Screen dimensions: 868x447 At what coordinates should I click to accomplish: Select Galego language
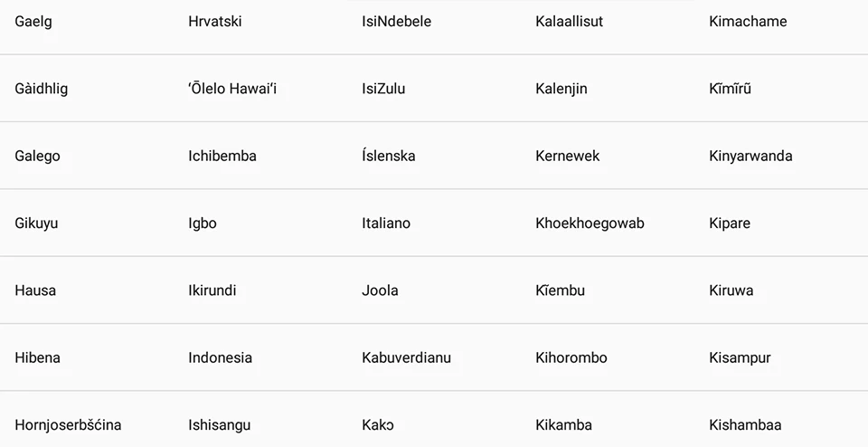click(38, 157)
